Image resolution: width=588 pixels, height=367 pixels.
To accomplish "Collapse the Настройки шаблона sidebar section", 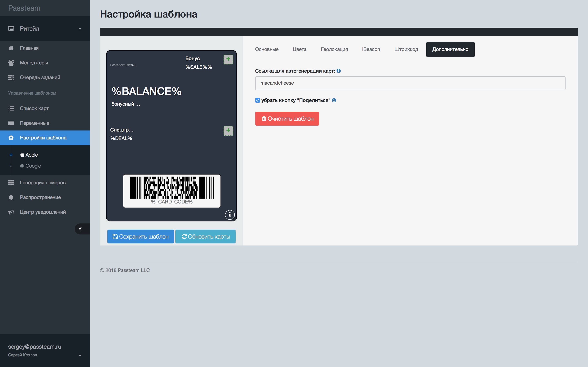I will pyautogui.click(x=43, y=138).
